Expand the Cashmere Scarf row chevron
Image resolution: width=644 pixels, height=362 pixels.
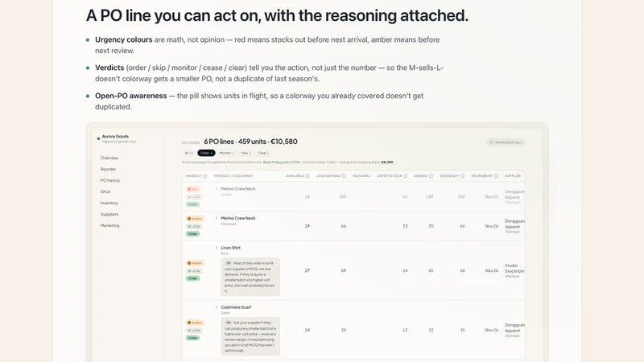[217, 307]
